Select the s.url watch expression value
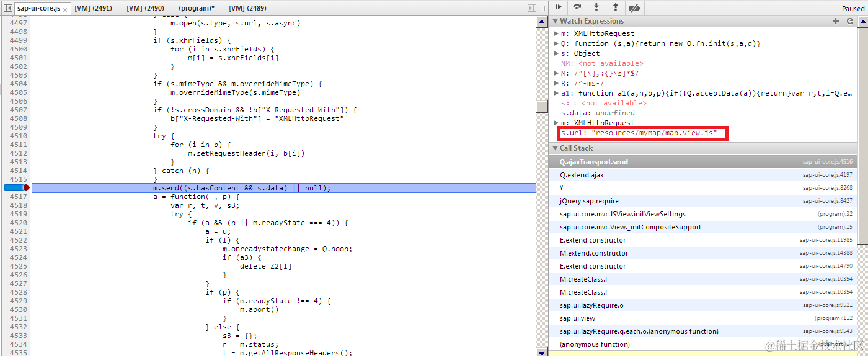868x356 pixels. click(x=654, y=133)
